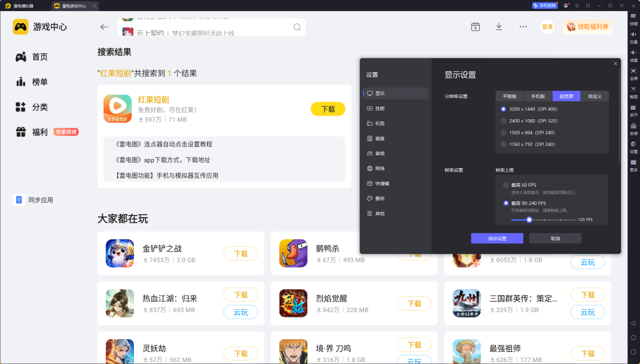Image resolution: width=640 pixels, height=364 pixels.
Task: Click the 游戏中心 controller logo
Action: pos(21,27)
